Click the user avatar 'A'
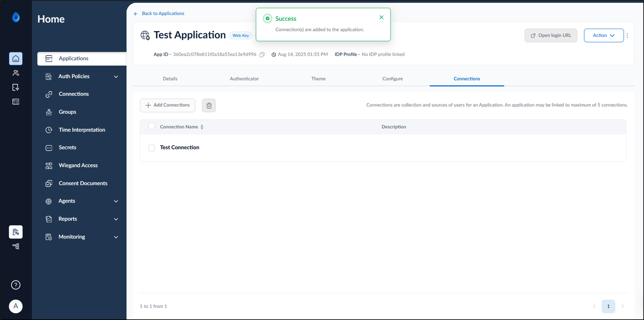644x320 pixels. coord(16,306)
